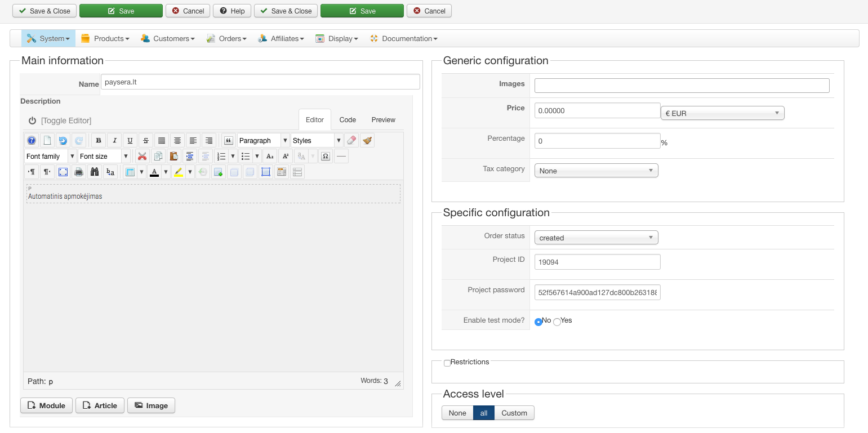This screenshot has width=868, height=433.
Task: Open the Order status dropdown
Action: (596, 238)
